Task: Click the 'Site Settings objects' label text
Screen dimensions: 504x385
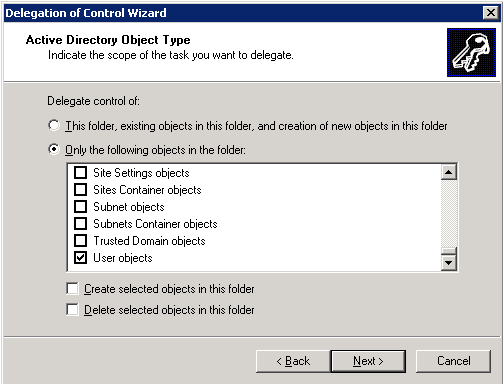Action: pos(141,173)
